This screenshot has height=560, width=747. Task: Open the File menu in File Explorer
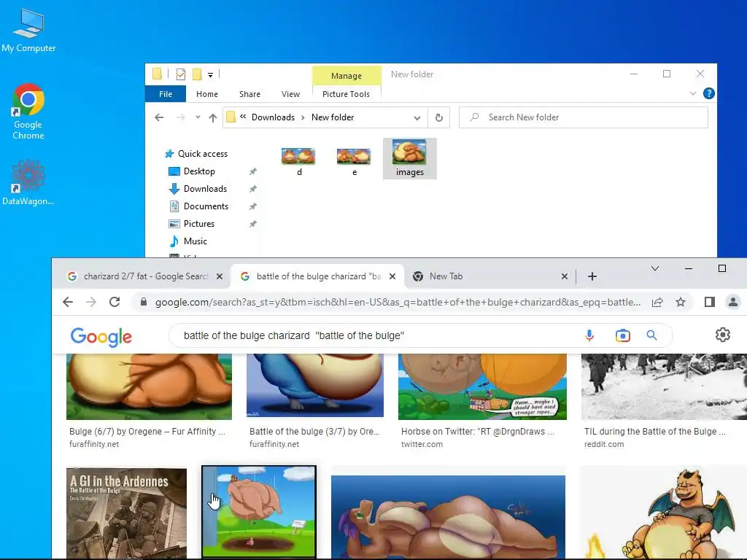click(x=166, y=94)
